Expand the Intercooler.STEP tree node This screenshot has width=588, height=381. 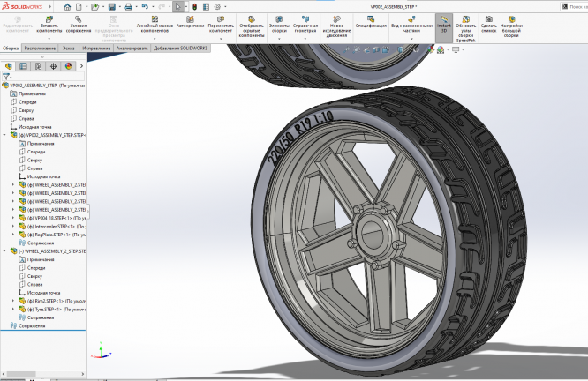point(13,226)
